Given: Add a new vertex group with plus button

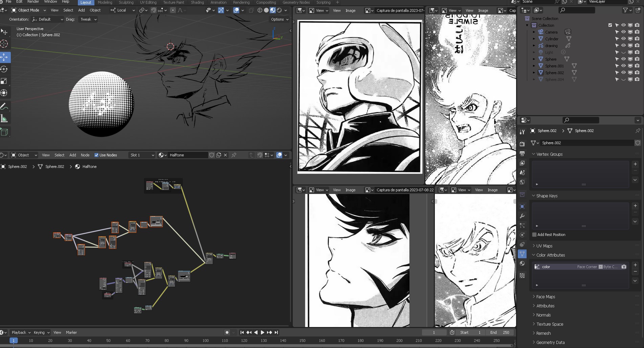Looking at the screenshot, I should (x=635, y=164).
